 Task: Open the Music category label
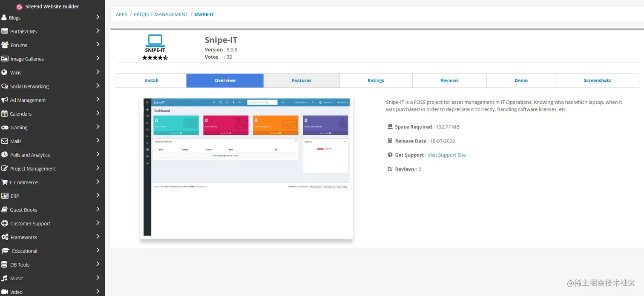point(17,279)
